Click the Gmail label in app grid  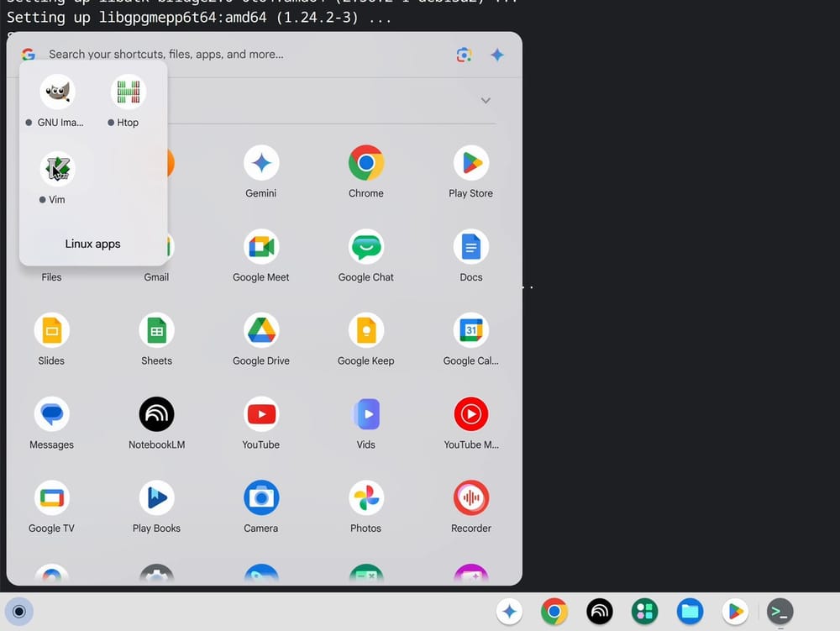tap(156, 277)
